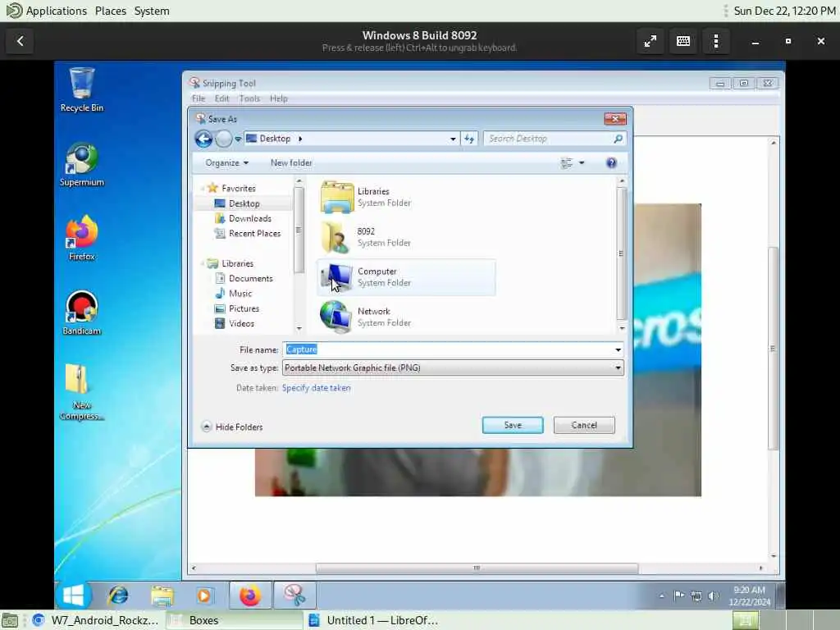Switch to Firefox in the Windows taskbar
The image size is (840, 630).
click(x=249, y=596)
